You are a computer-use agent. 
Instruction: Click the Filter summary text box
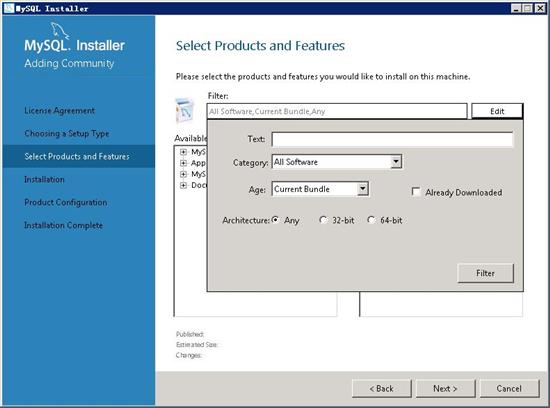337,111
